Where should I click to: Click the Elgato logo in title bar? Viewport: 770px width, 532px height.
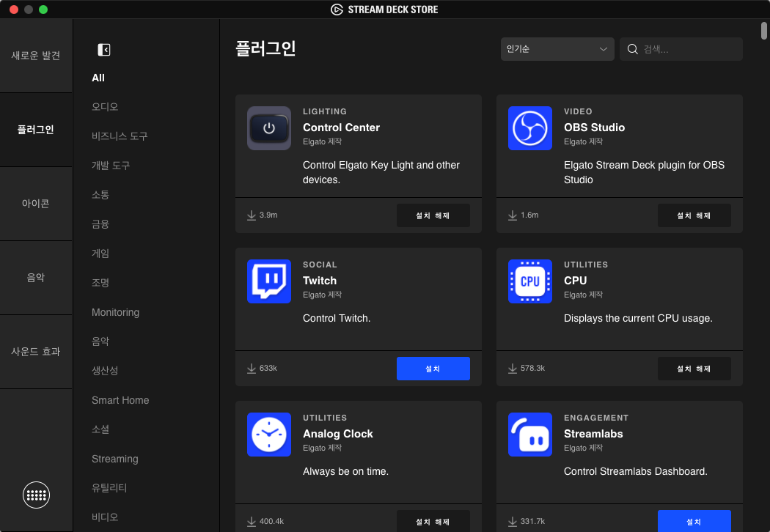pos(337,10)
